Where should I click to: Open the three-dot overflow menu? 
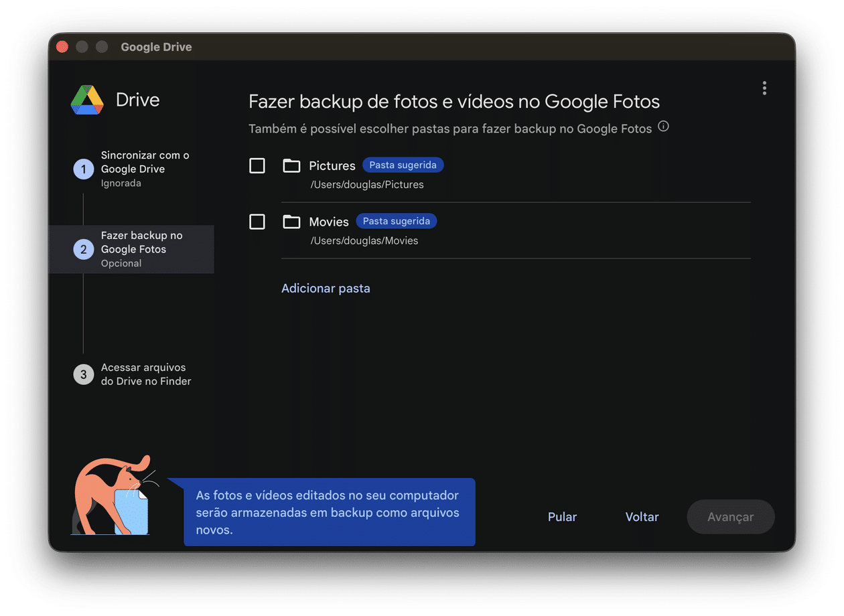click(764, 88)
